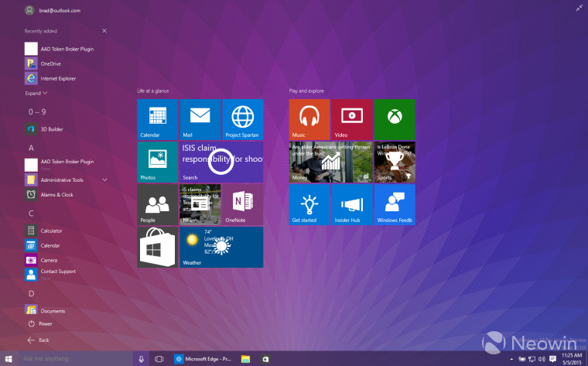Open the Store taskbar icon
588x366 pixels.
265,359
